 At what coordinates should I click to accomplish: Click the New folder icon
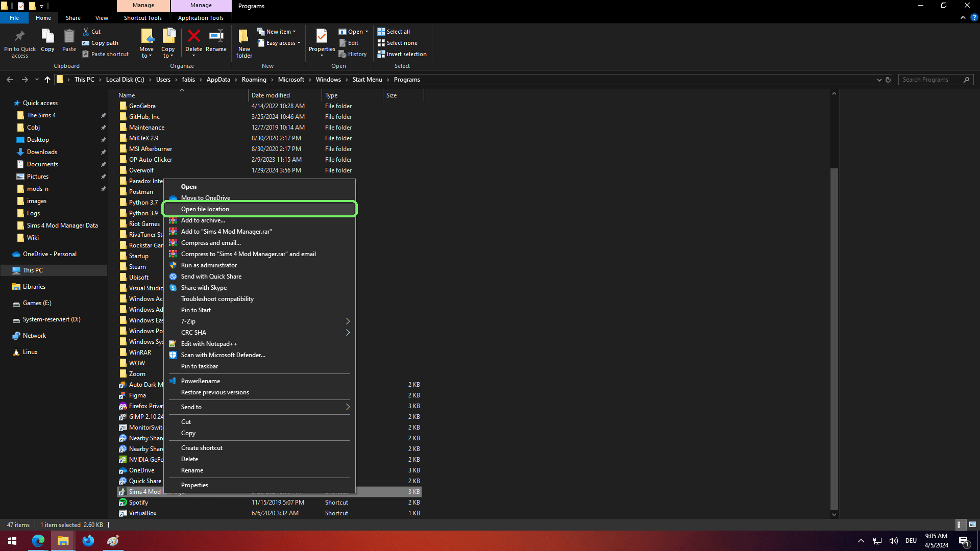pyautogui.click(x=244, y=36)
